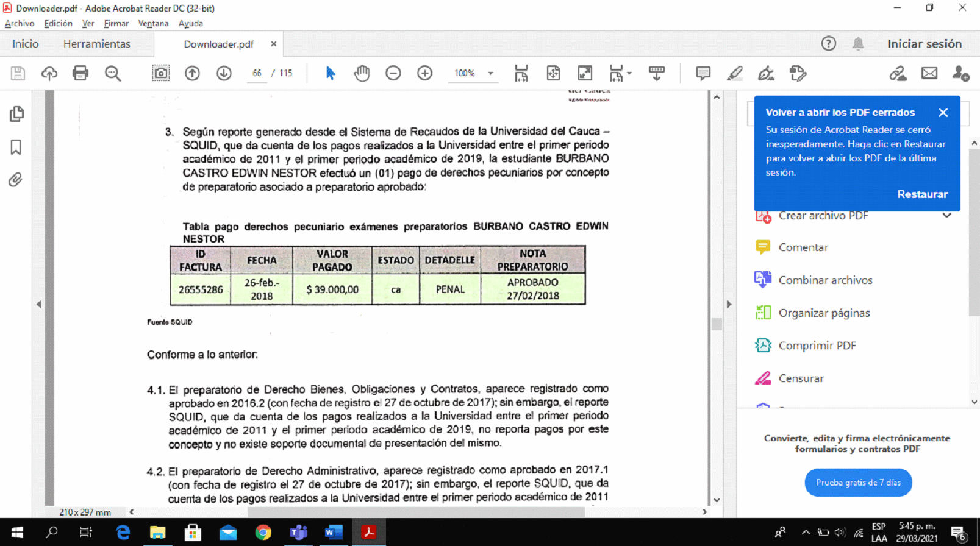980x546 pixels.
Task: Go to the next page arrow
Action: click(x=224, y=73)
